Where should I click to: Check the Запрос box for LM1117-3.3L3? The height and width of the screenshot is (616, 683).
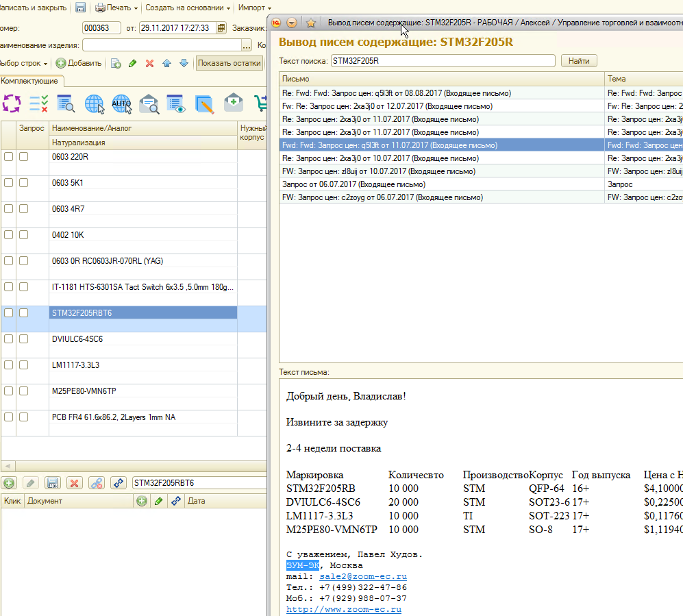click(x=24, y=365)
